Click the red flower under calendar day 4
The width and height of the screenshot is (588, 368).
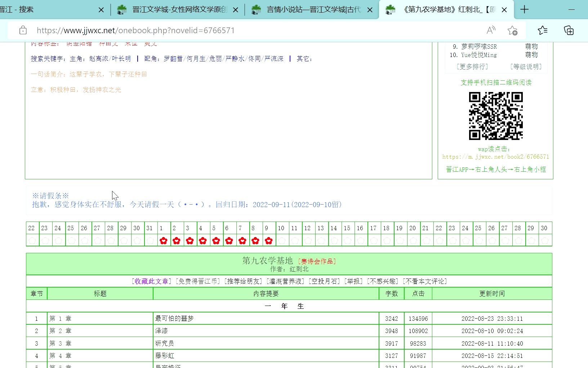coord(203,241)
